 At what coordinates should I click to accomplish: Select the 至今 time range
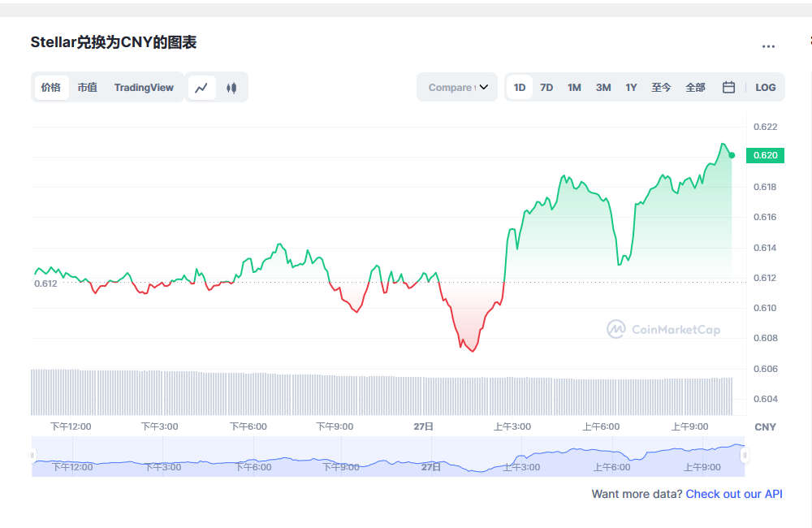pos(661,88)
